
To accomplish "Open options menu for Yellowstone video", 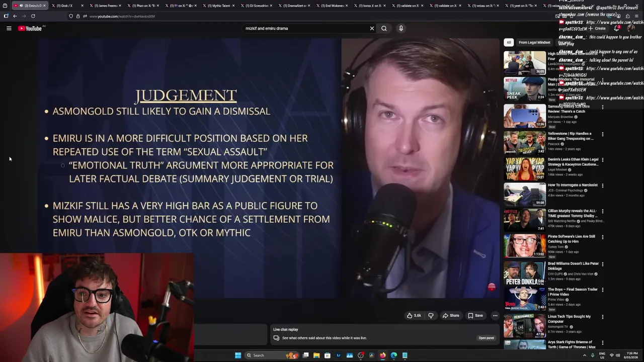I will pos(603,134).
